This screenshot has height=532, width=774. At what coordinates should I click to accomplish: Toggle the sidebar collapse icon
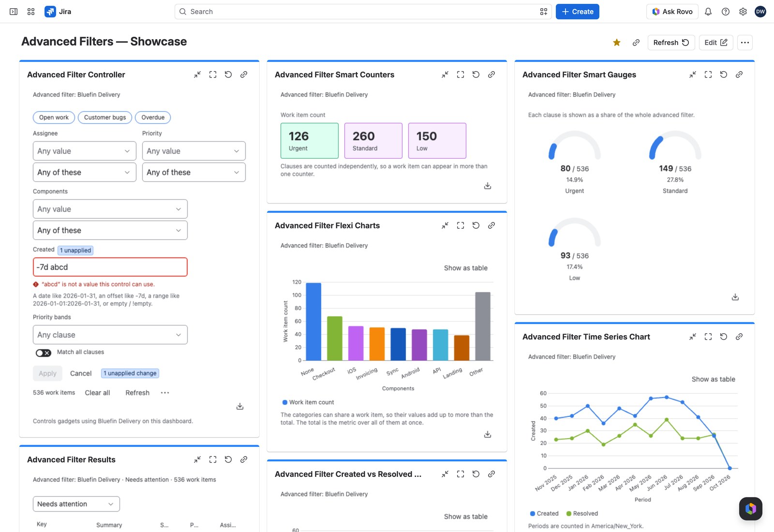click(x=14, y=12)
